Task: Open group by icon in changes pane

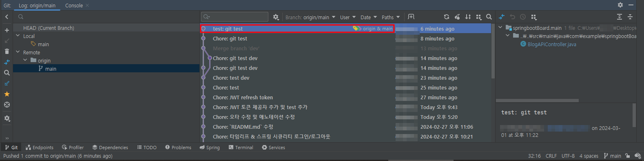Action: (x=533, y=17)
